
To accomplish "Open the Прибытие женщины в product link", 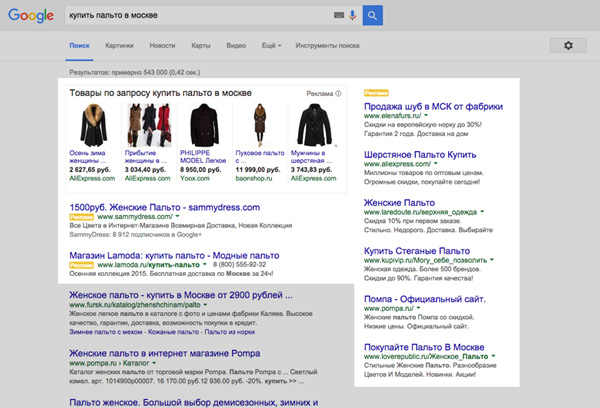I will tap(146, 157).
